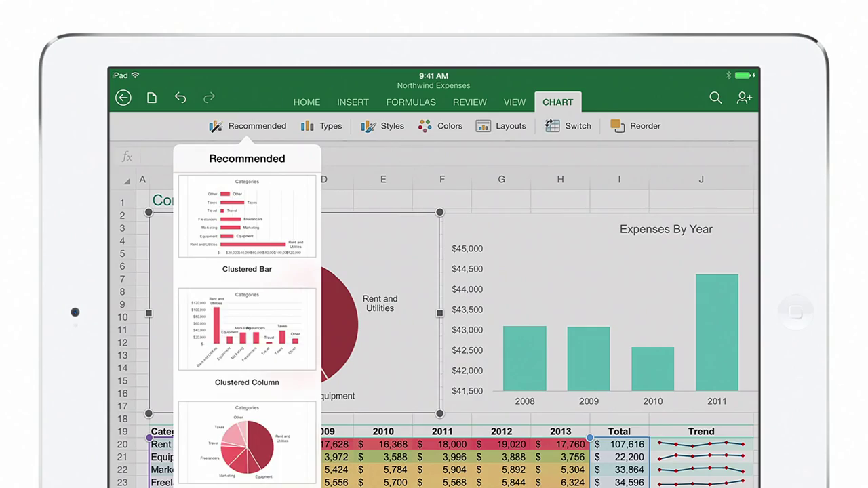Open chart Styles gallery
This screenshot has height=488, width=868.
(x=382, y=126)
